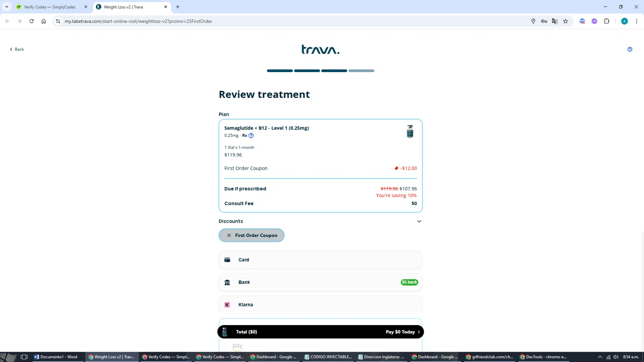Click the third progress step bar
644x362 pixels.
coord(334,71)
